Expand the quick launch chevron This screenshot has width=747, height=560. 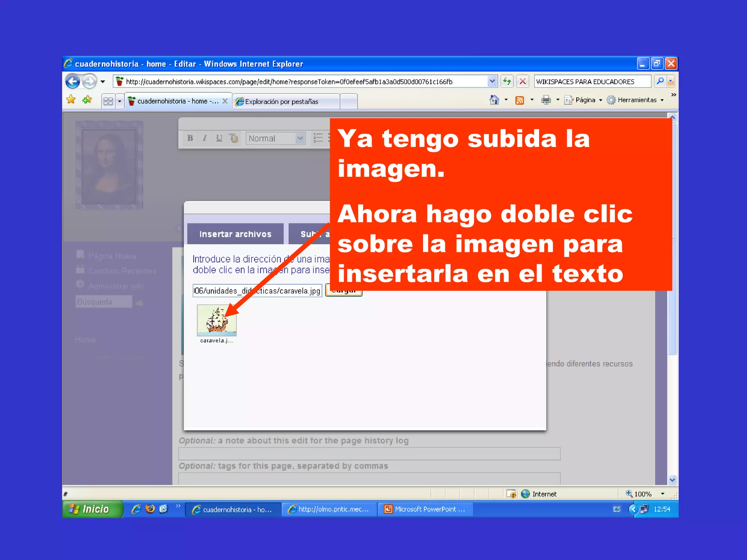pyautogui.click(x=178, y=506)
